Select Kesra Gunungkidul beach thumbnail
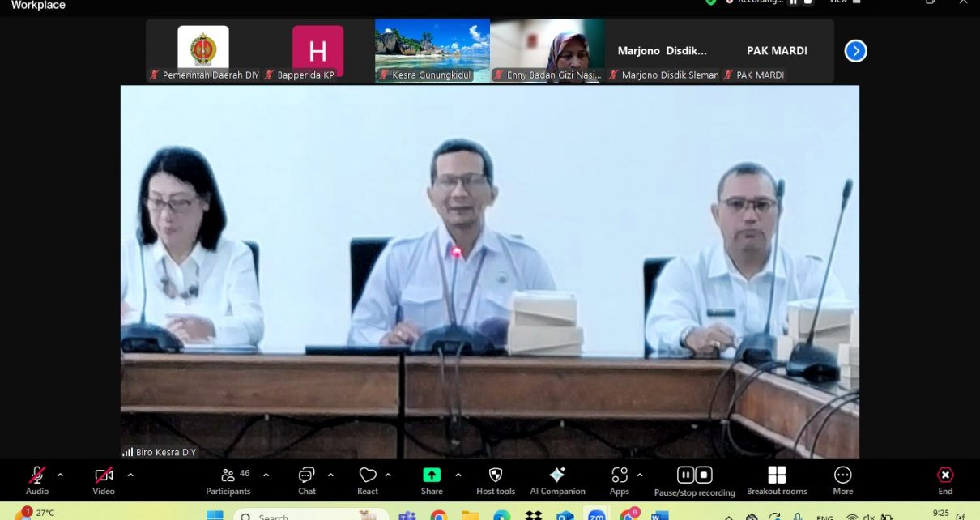Viewport: 980px width, 520px height. (432, 51)
